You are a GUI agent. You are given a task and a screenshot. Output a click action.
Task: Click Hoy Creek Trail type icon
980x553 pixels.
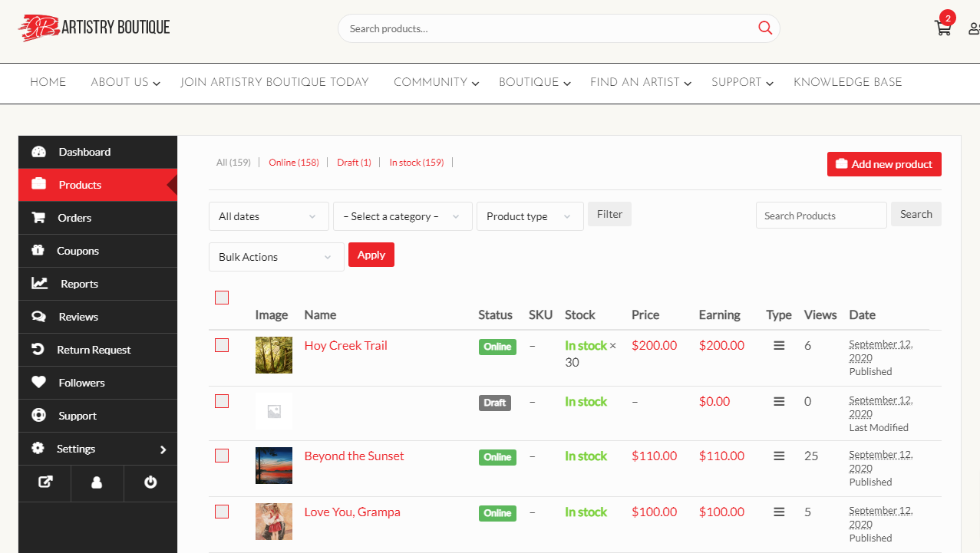[779, 346]
